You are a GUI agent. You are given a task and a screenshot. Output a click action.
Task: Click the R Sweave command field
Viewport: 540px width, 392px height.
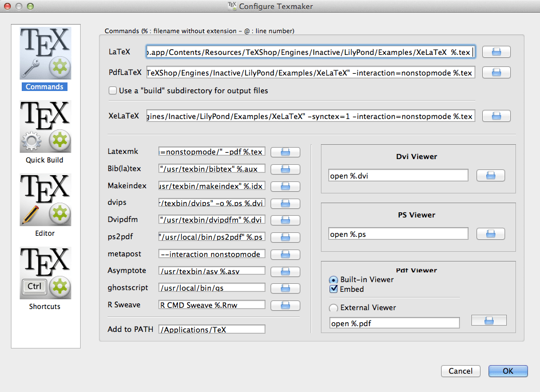tap(212, 305)
